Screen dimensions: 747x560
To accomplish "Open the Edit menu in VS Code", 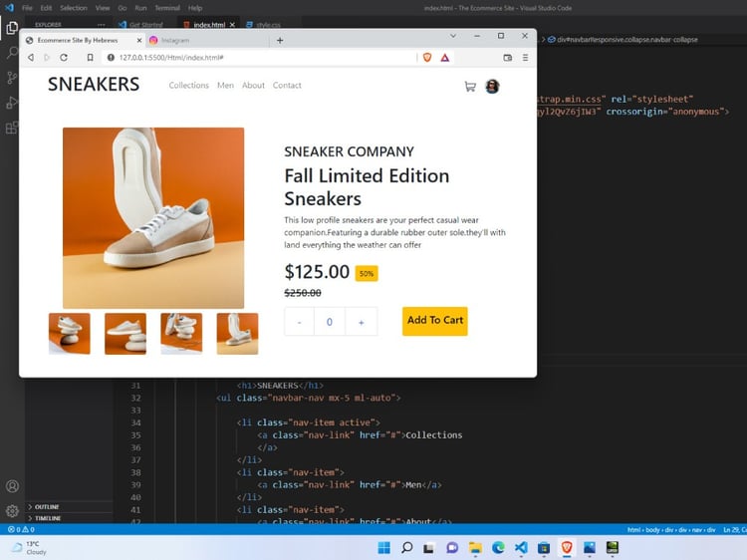I will (x=46, y=8).
